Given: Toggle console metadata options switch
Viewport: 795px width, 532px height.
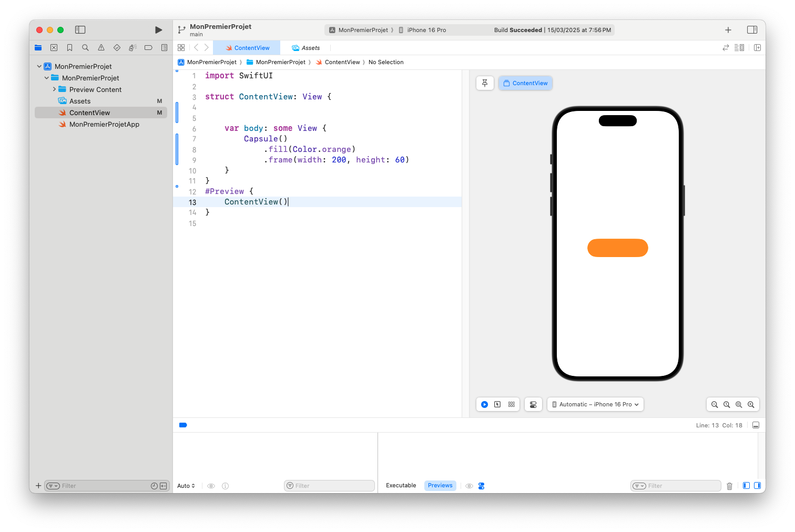Looking at the screenshot, I should tap(481, 486).
